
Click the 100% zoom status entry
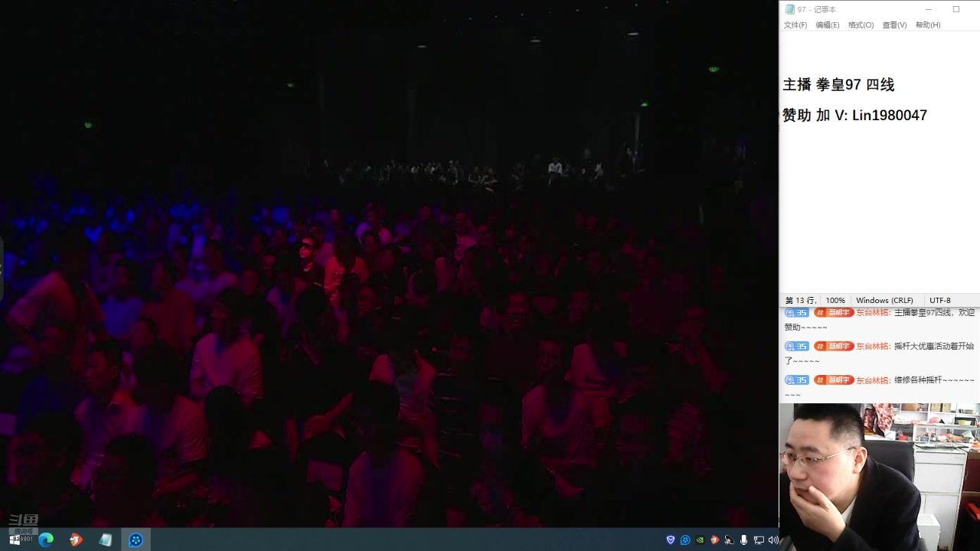click(835, 301)
